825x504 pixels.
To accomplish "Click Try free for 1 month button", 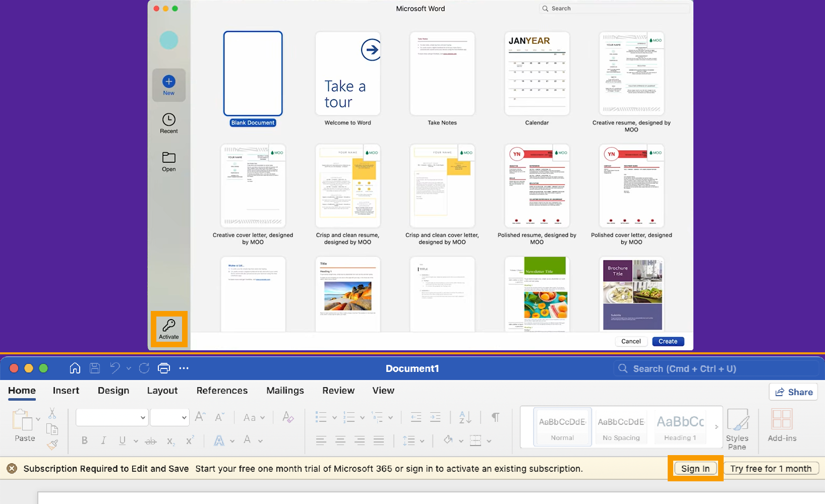I will (x=771, y=469).
